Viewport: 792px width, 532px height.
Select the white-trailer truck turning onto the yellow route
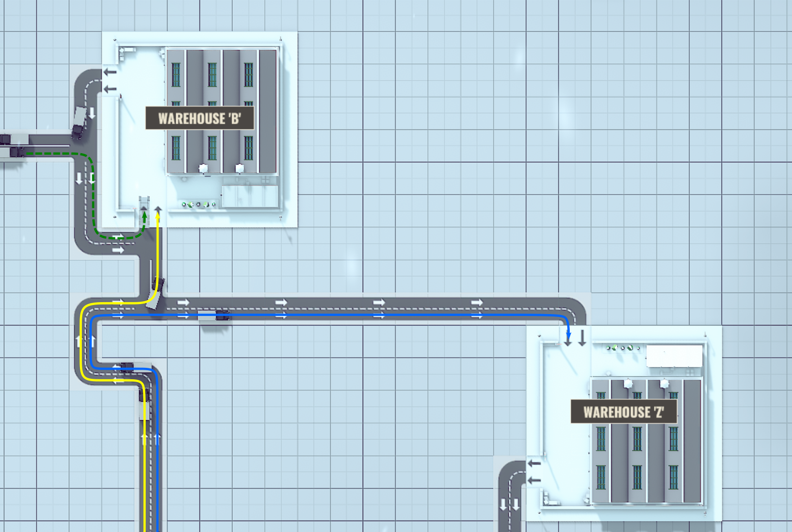[x=156, y=293]
